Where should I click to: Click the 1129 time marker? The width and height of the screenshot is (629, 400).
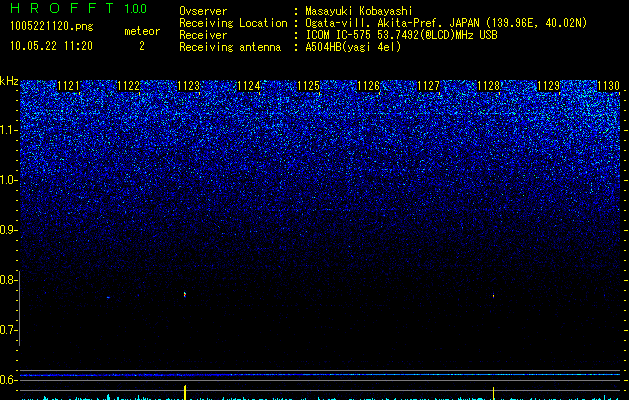tap(548, 86)
